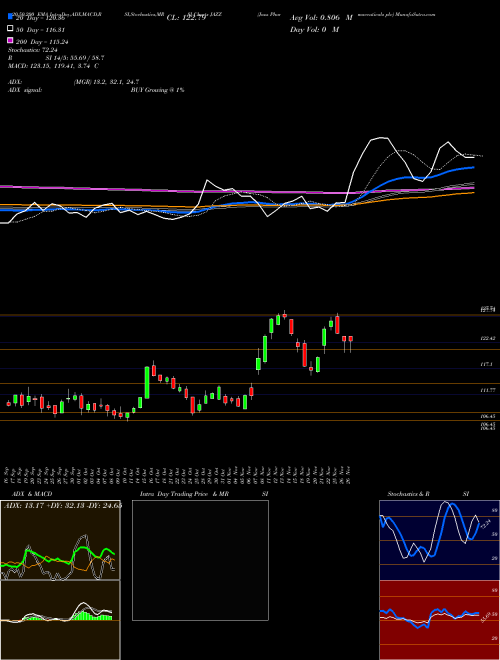
Task: Click the white 50 Day legend swatch
Action: tap(10, 29)
